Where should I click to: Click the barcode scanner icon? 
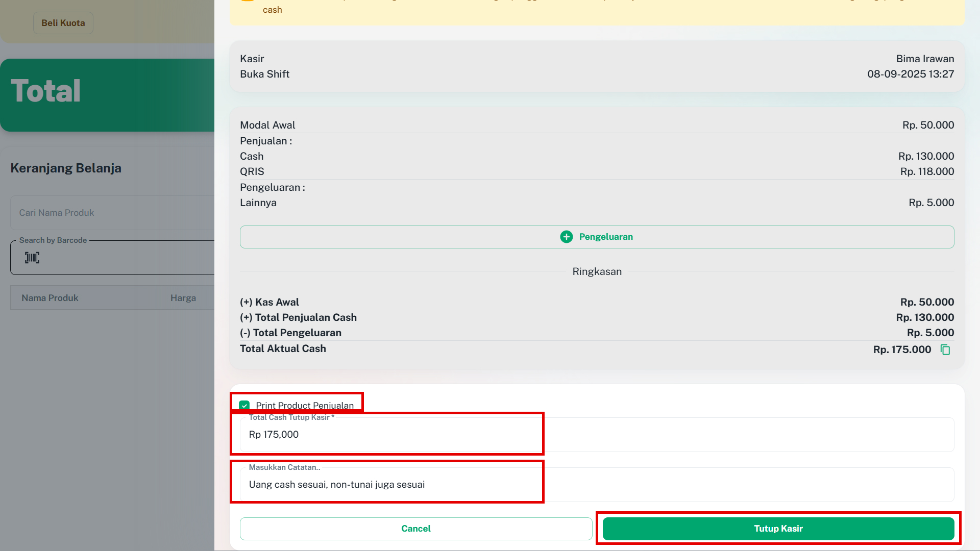tap(32, 258)
